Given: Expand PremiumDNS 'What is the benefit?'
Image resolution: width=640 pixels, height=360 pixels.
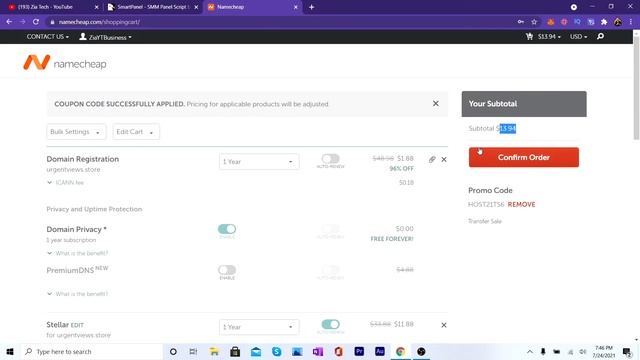Looking at the screenshot, I should [x=78, y=294].
